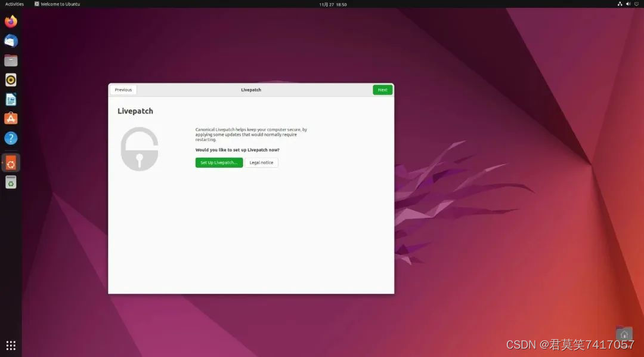Open the Legal notice button
Screen dimensions: 644x357
point(261,162)
